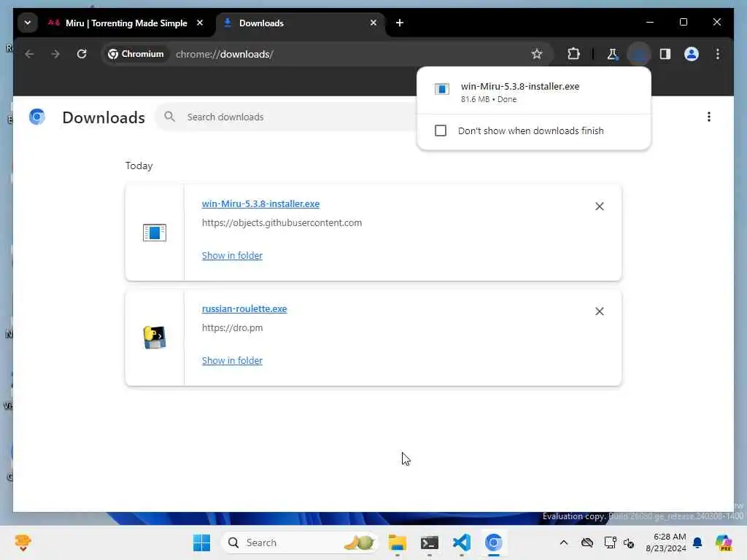747x560 pixels.
Task: Open a new browser tab
Action: 400,23
